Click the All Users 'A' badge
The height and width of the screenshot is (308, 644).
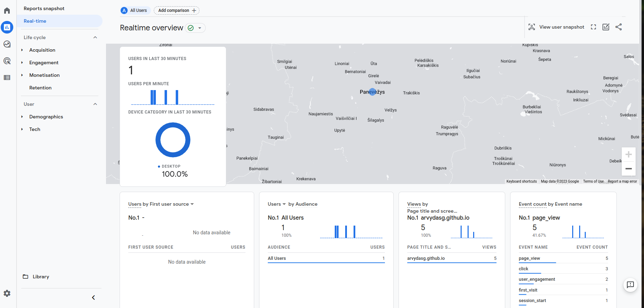(124, 10)
